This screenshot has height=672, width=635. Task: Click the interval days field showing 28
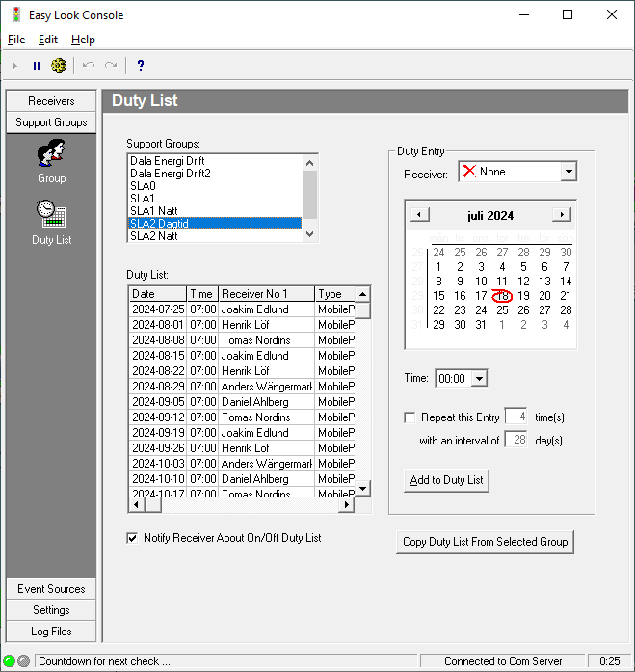516,440
